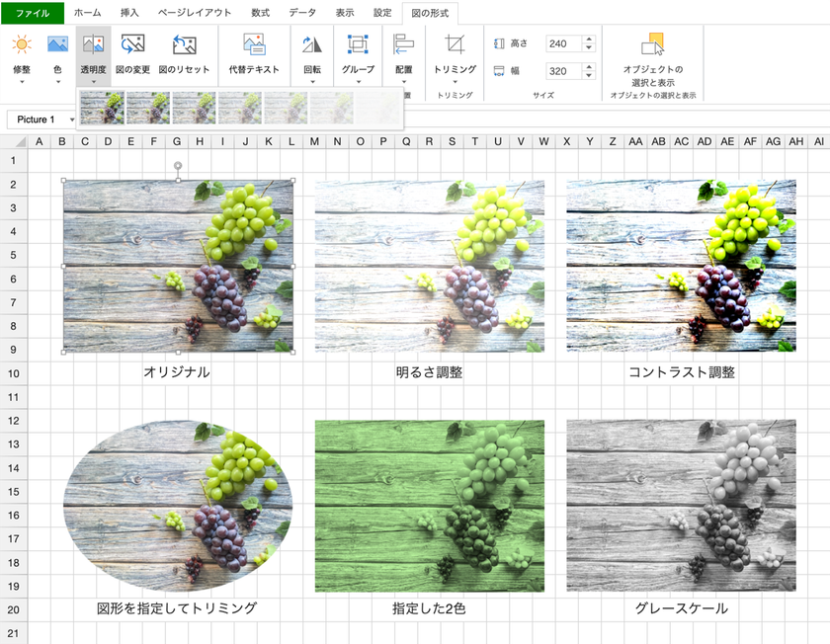
Task: Open the 色 (color) picture icon
Action: pyautogui.click(x=57, y=44)
